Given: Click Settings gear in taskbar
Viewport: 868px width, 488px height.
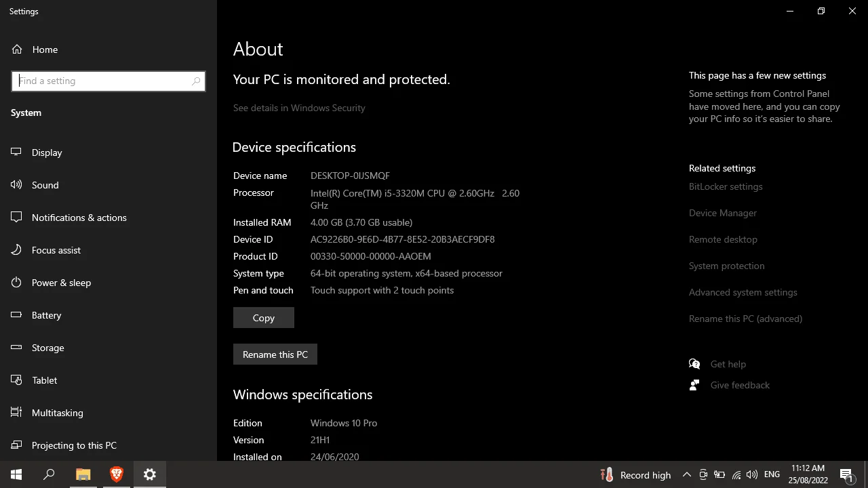Looking at the screenshot, I should (150, 474).
